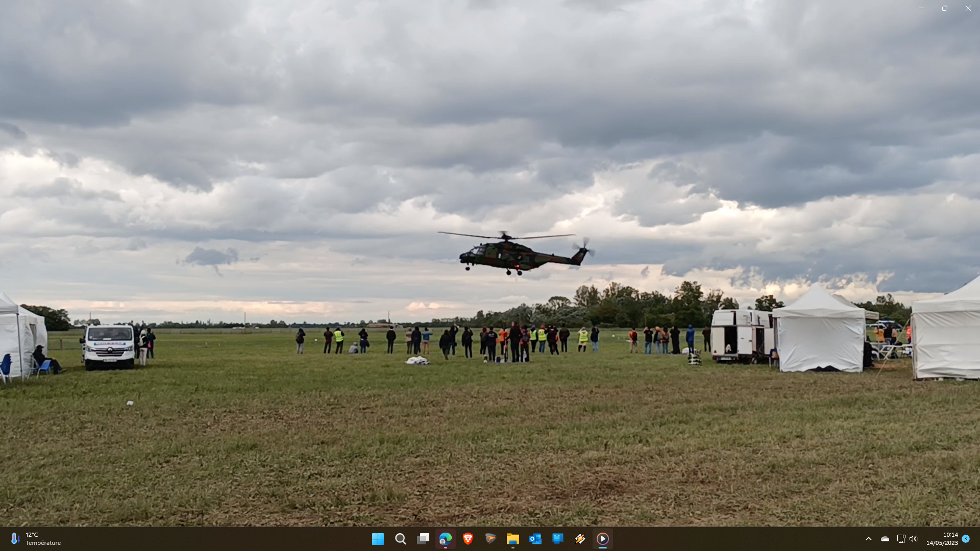Expand hidden system tray icons
980x551 pixels.
[x=869, y=539]
